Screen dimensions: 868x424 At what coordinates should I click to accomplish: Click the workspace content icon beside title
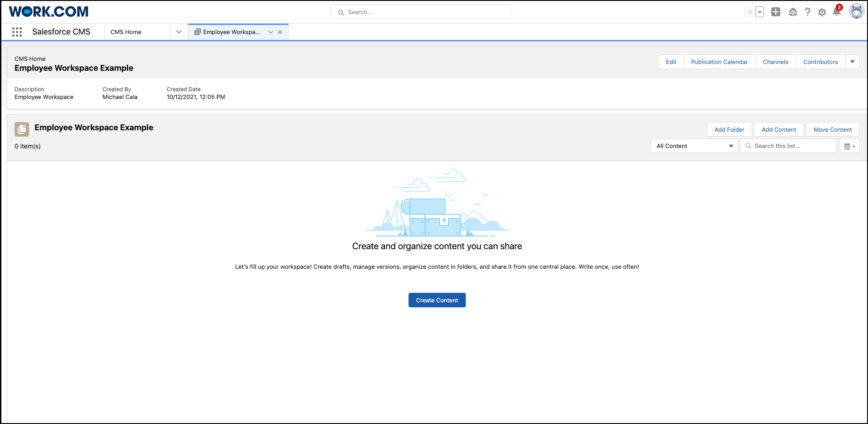pyautogui.click(x=22, y=129)
